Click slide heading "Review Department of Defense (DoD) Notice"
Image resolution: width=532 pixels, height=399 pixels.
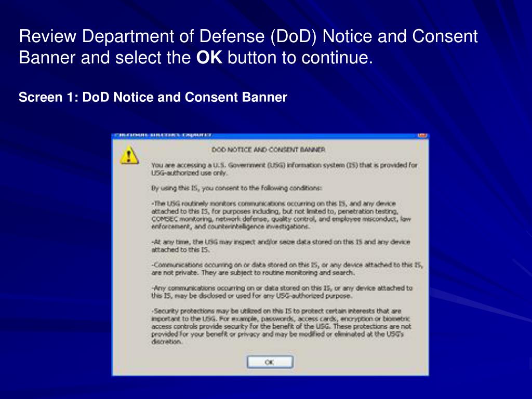(248, 47)
